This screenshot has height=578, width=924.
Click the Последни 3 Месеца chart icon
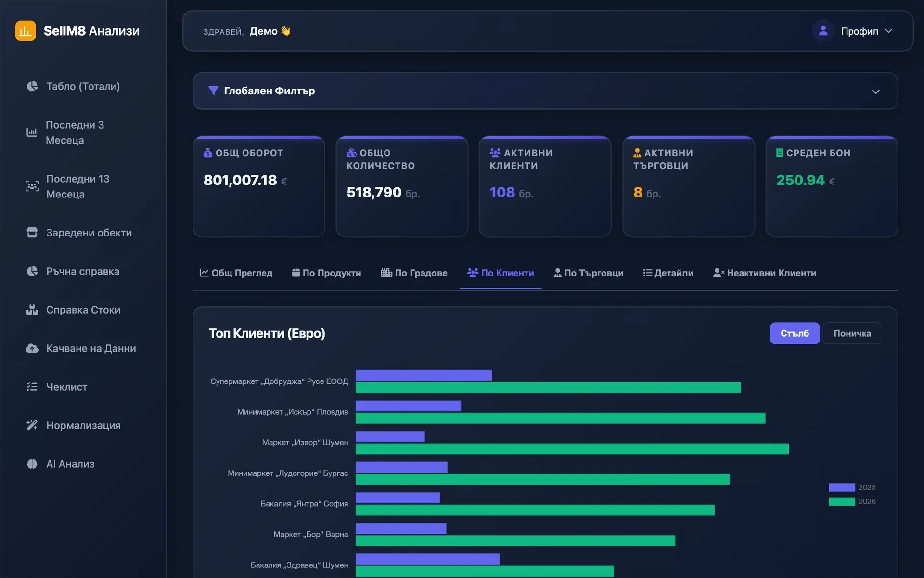(32, 132)
